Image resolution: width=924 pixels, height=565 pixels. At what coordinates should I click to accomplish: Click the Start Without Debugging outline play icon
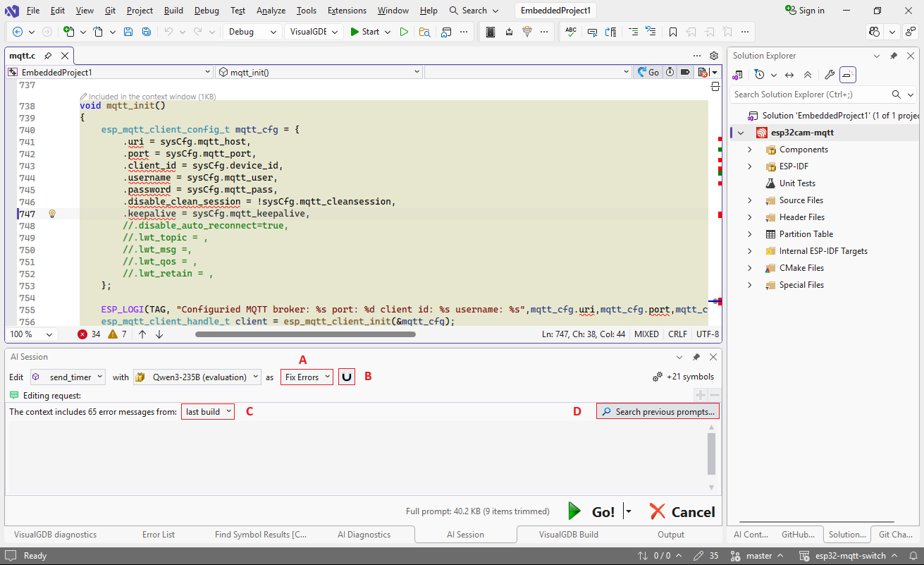pyautogui.click(x=404, y=32)
